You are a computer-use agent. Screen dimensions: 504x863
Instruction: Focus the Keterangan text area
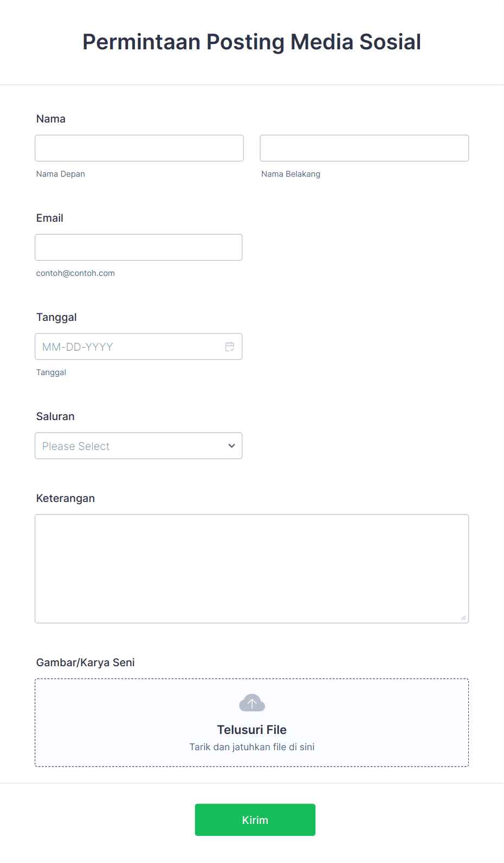[252, 569]
